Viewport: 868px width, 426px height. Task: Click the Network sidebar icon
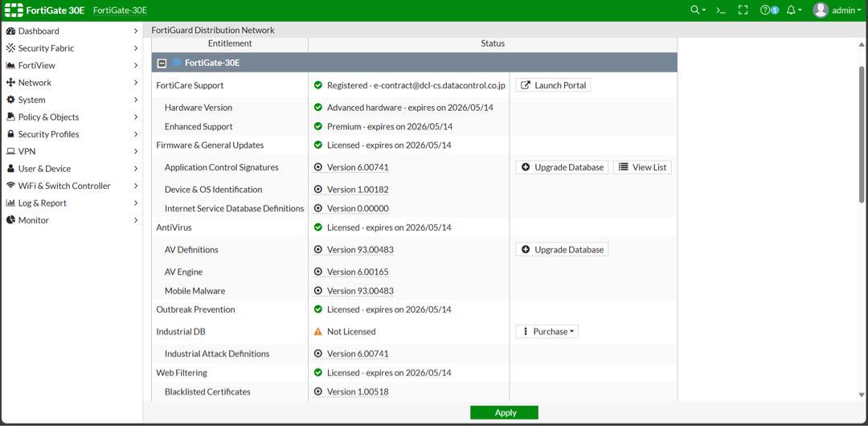click(x=10, y=83)
